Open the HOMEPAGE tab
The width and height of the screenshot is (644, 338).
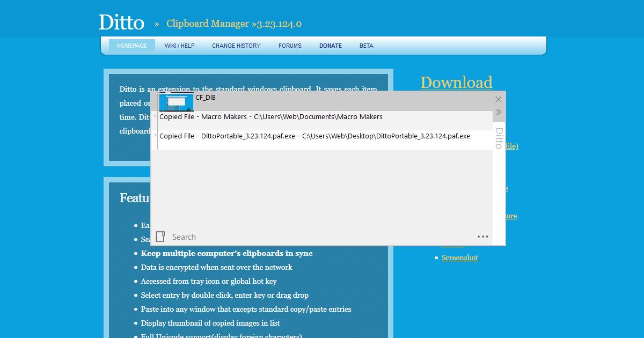click(x=132, y=46)
